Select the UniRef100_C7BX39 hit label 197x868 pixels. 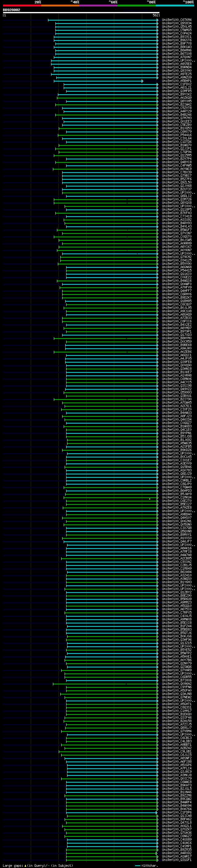[x=177, y=172]
